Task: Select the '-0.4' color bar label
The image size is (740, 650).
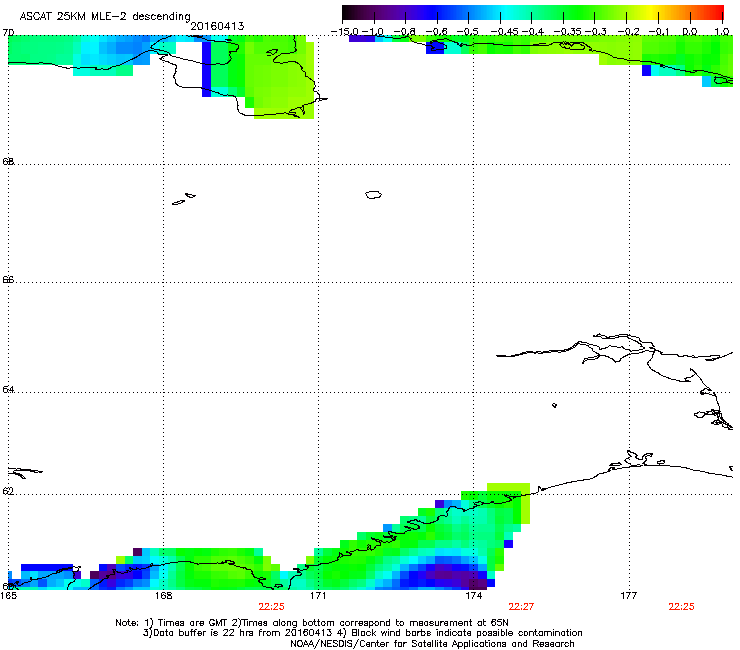Action: point(531,32)
